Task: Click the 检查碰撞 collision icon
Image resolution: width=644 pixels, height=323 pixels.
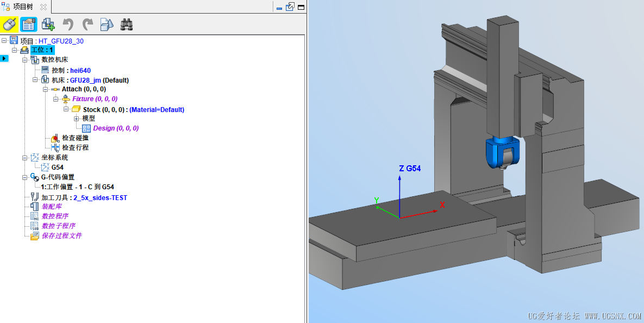Action: click(55, 138)
